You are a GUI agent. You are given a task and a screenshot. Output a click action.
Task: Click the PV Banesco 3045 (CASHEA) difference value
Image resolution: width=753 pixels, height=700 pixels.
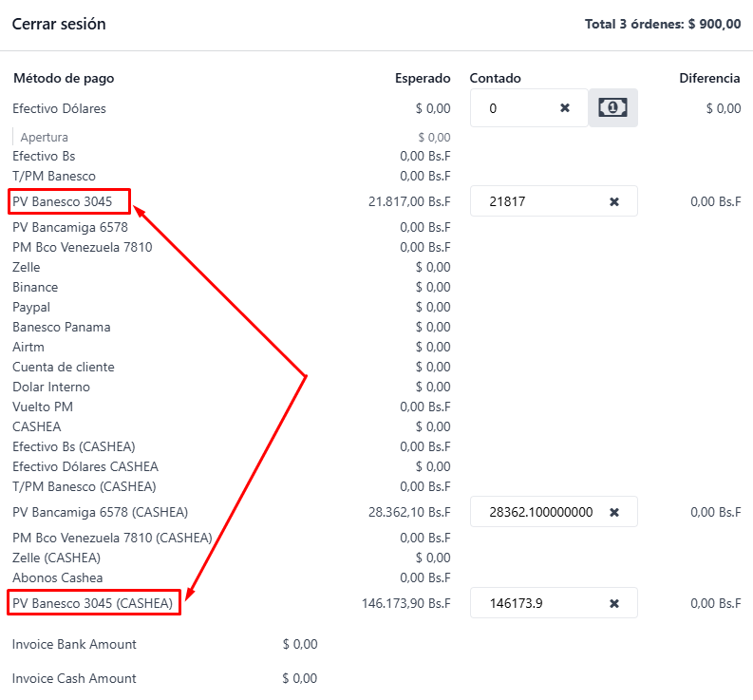click(x=716, y=603)
